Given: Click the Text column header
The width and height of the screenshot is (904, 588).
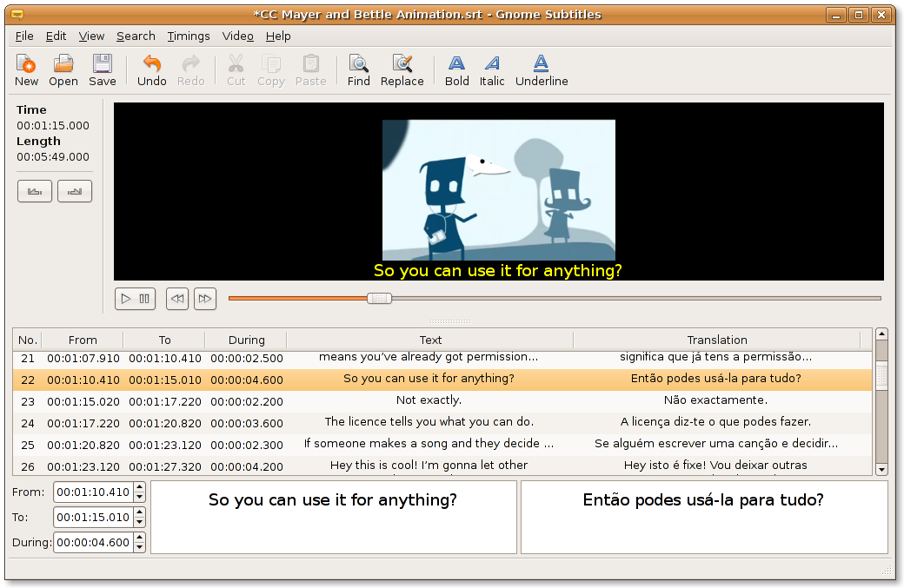Looking at the screenshot, I should [430, 340].
